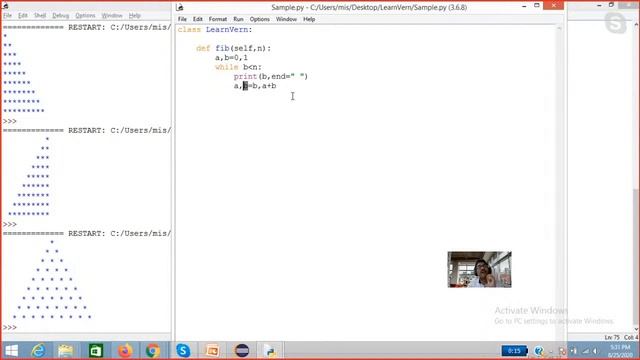Open the dark round recorder taskbar icon
The image size is (640, 360).
click(x=242, y=351)
